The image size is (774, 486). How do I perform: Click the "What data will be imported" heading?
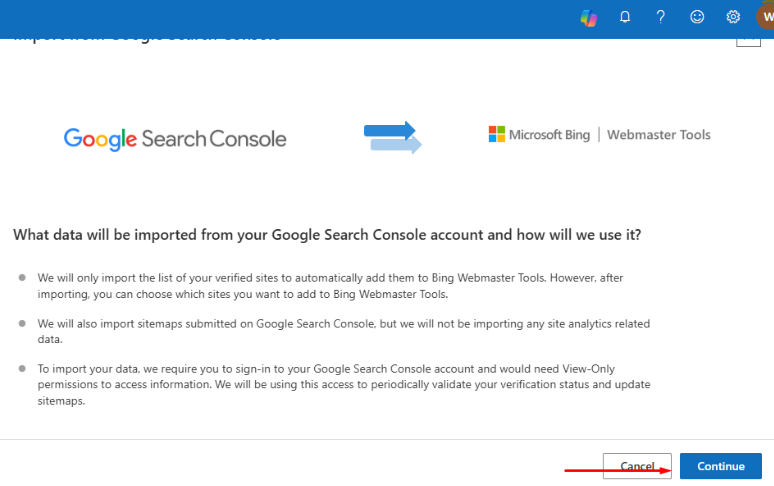tap(326, 235)
